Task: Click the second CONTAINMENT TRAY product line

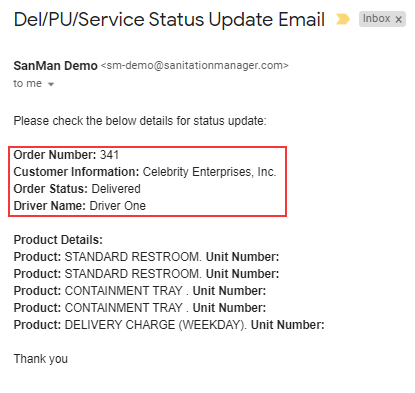Action: [x=140, y=308]
